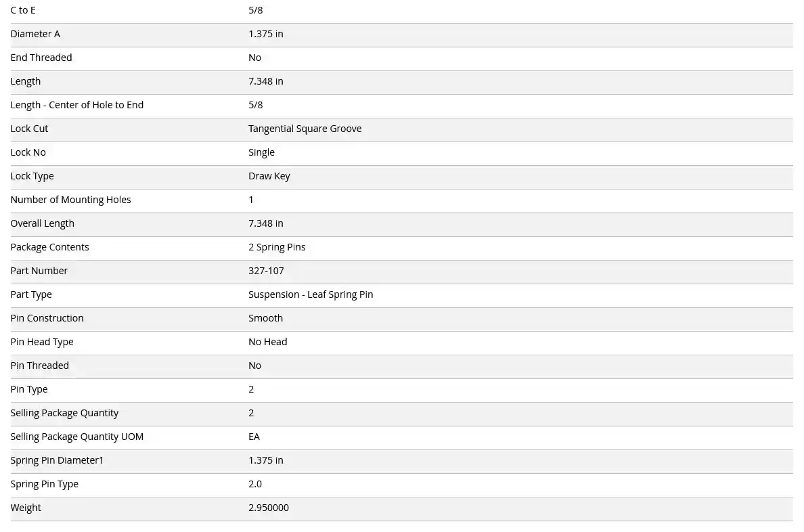Click Length - Center of Hole to End
The image size is (804, 532).
[x=77, y=105]
